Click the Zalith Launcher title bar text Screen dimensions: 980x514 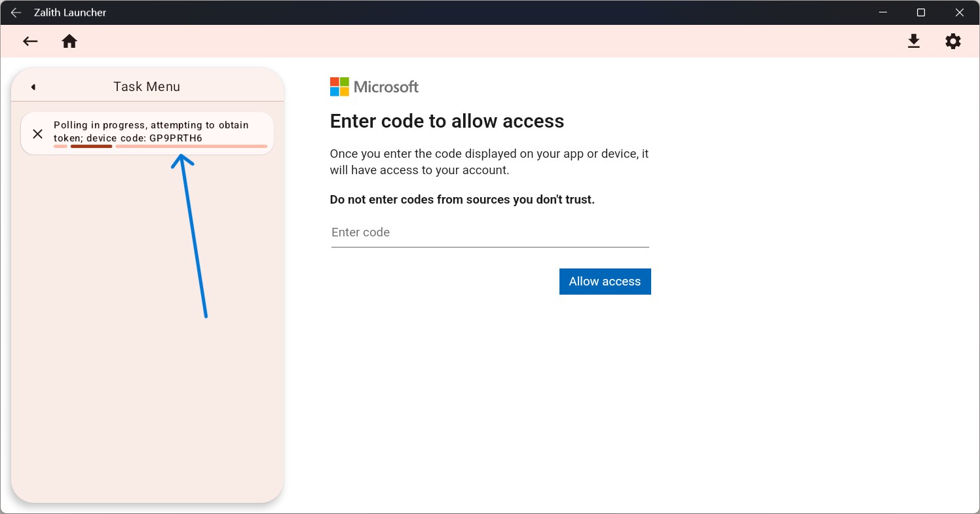click(70, 12)
